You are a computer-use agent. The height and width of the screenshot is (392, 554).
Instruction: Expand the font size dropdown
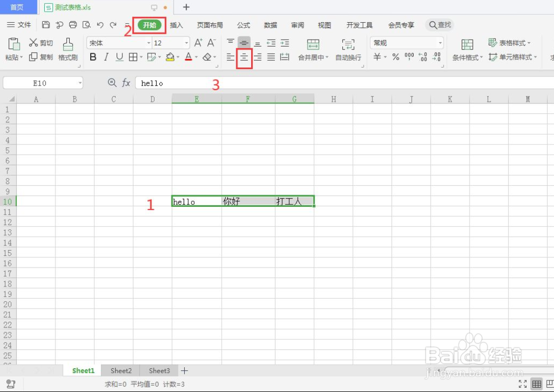point(186,42)
